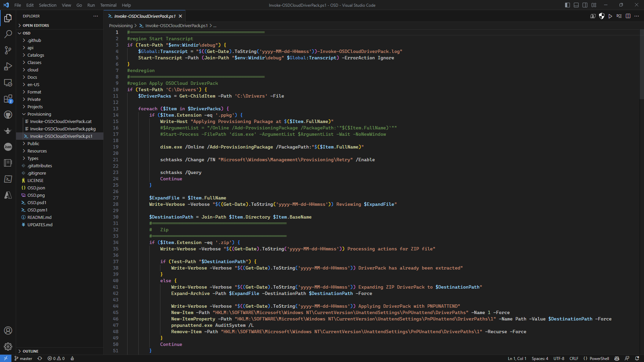Open the Terminal menu
This screenshot has width=644, height=362.
[x=108, y=5]
